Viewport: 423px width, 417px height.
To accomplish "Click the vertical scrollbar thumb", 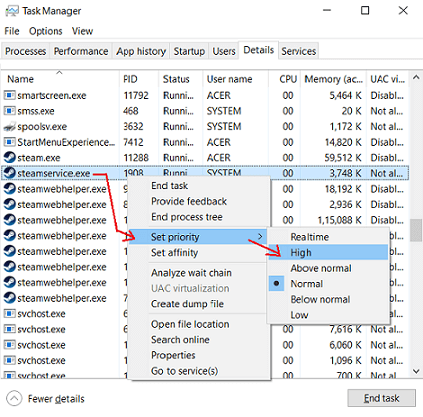I will [416, 230].
